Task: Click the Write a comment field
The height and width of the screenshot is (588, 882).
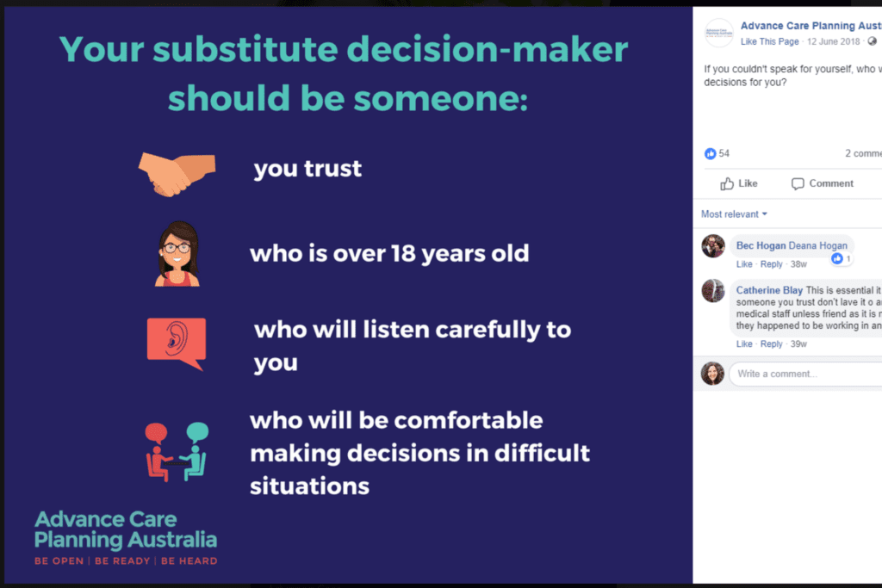Action: coord(805,374)
